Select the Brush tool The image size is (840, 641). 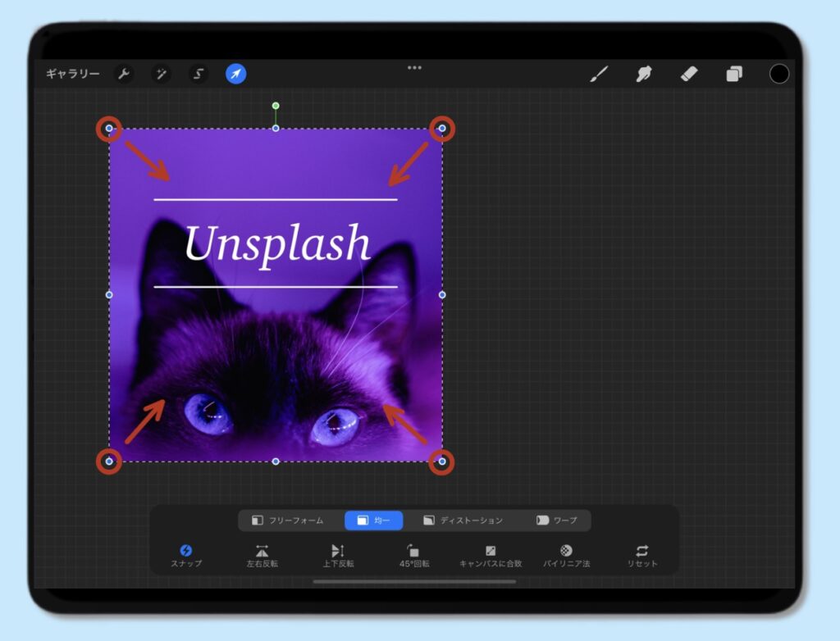pos(599,74)
